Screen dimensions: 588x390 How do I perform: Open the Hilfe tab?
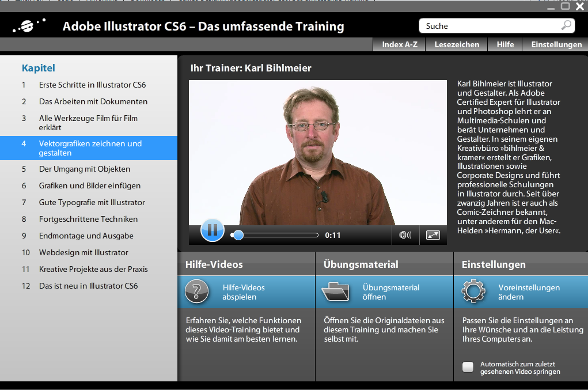tap(505, 44)
